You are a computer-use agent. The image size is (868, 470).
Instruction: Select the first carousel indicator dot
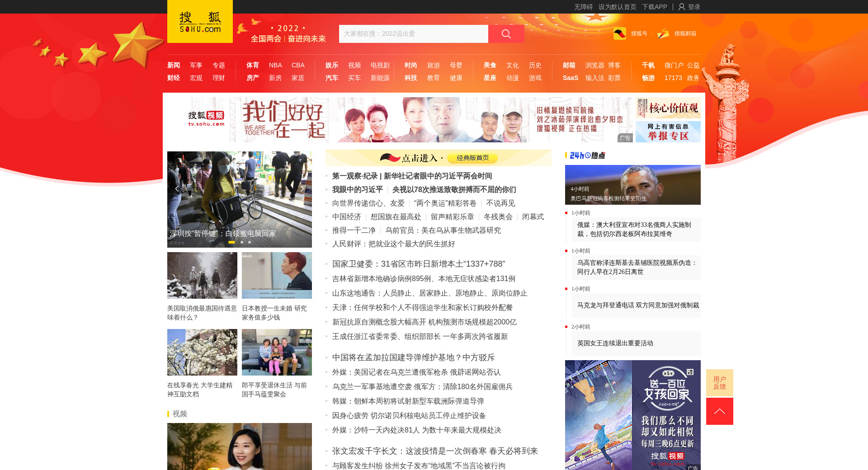point(231,242)
